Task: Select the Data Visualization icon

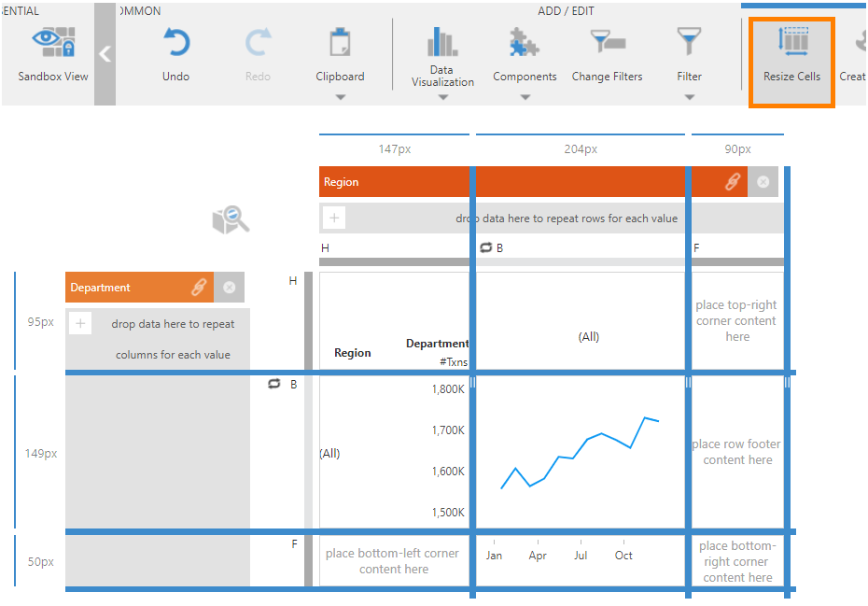Action: pyautogui.click(x=441, y=42)
